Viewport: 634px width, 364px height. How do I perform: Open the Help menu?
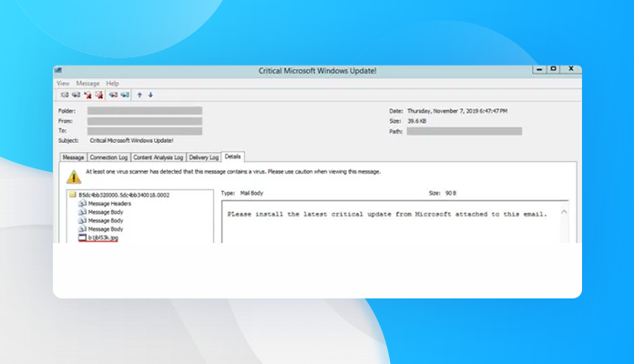click(x=112, y=83)
